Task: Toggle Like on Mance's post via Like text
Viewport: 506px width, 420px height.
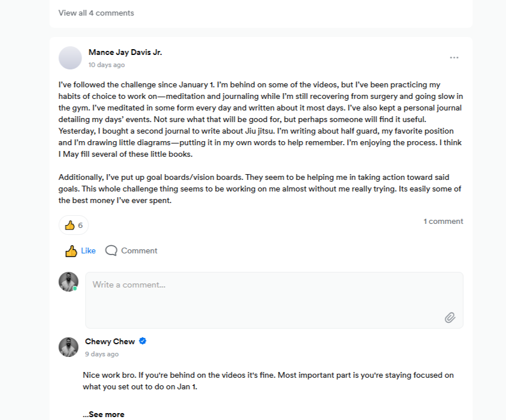Action: [x=88, y=250]
